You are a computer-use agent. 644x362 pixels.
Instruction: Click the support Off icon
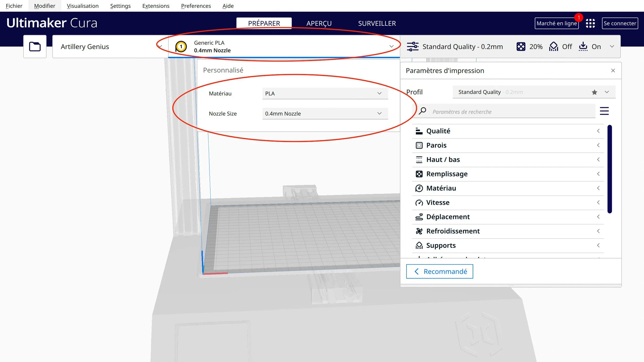(554, 47)
